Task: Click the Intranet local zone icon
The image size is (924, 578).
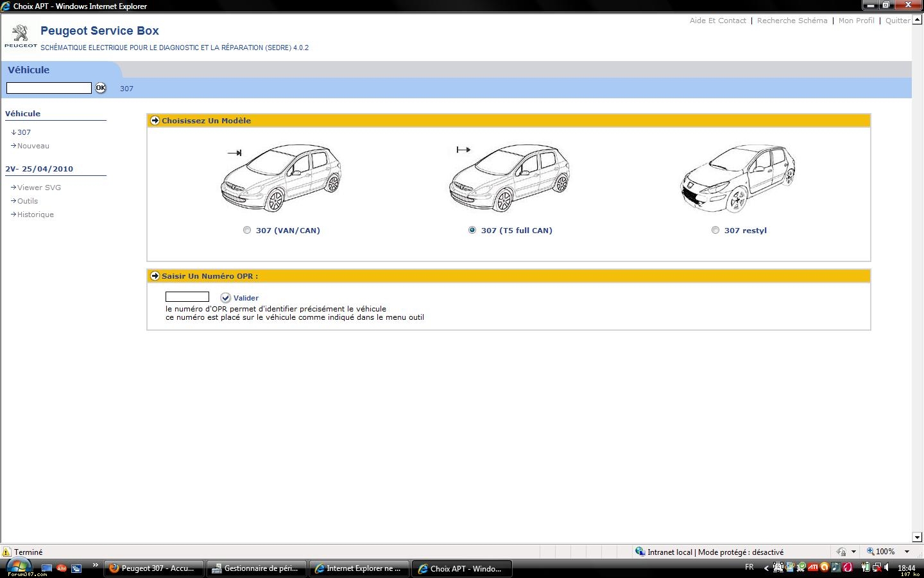Action: (x=640, y=552)
